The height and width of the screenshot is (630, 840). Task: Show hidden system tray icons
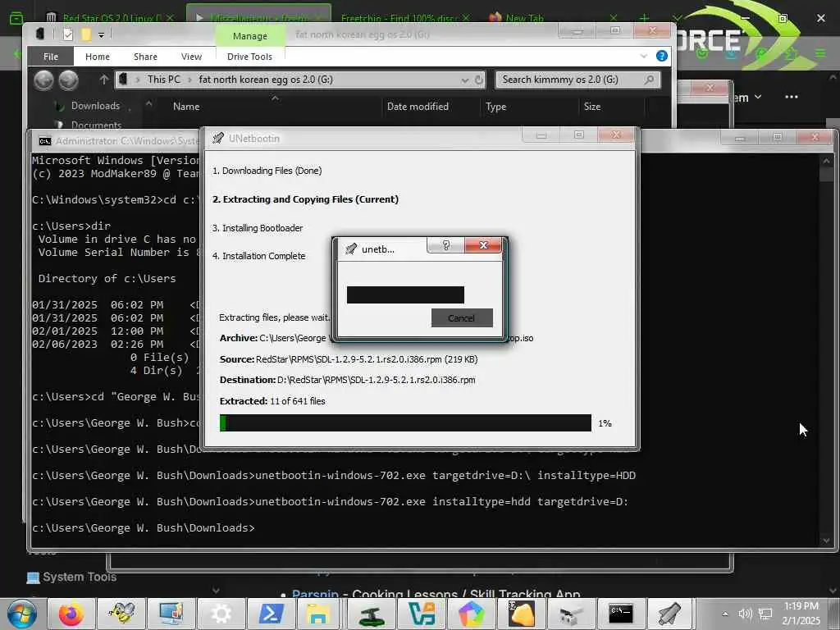[725, 614]
